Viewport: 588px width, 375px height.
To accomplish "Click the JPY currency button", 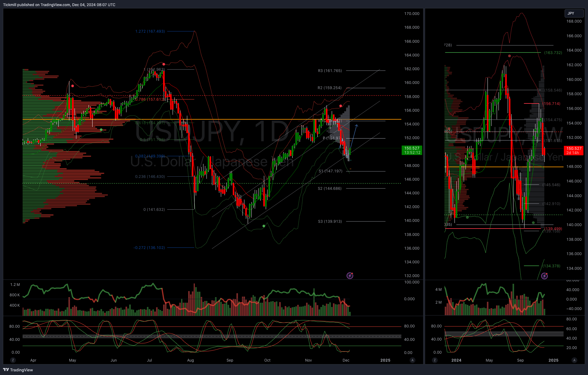I will coord(574,13).
